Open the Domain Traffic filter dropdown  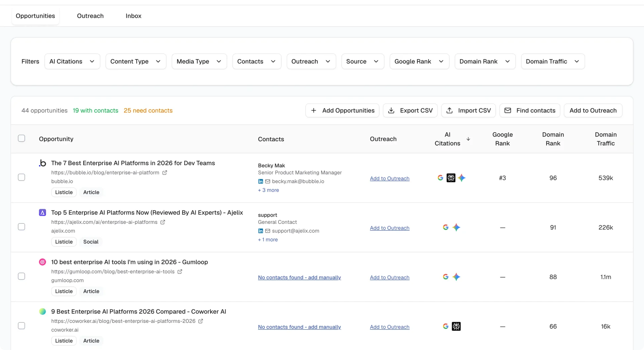pyautogui.click(x=553, y=61)
